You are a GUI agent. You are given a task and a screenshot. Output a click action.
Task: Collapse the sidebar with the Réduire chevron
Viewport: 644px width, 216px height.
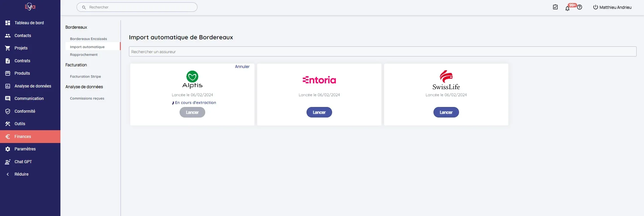tap(8, 174)
